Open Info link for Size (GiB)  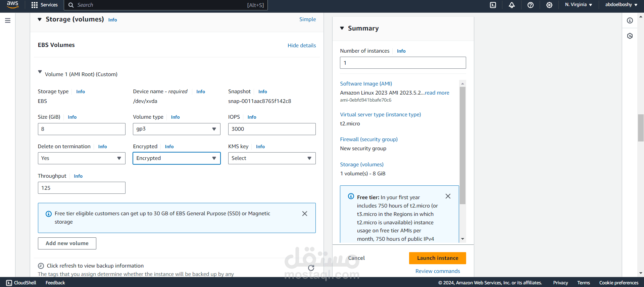pos(72,117)
